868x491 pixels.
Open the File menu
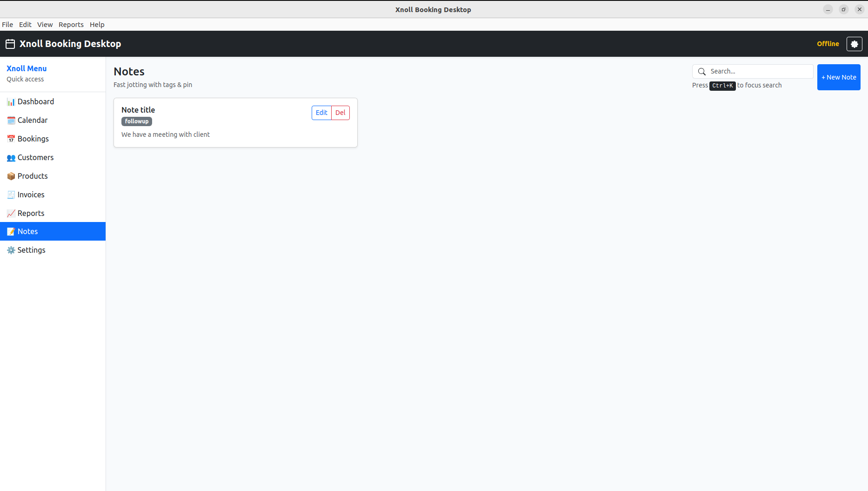pos(7,25)
